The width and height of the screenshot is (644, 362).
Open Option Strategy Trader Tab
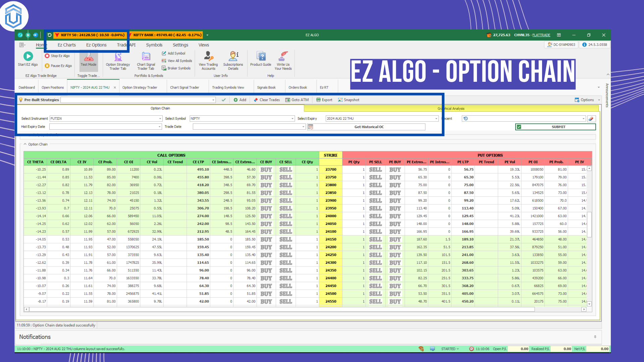click(x=118, y=61)
